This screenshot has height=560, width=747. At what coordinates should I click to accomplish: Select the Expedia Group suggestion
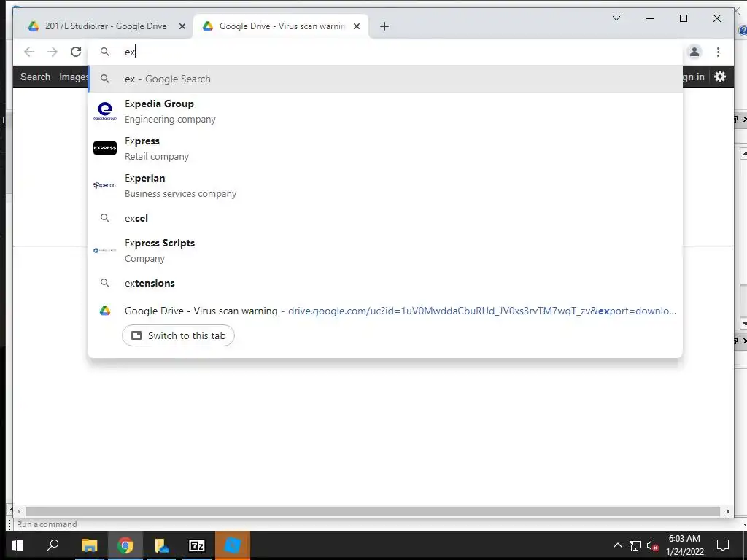(x=385, y=112)
